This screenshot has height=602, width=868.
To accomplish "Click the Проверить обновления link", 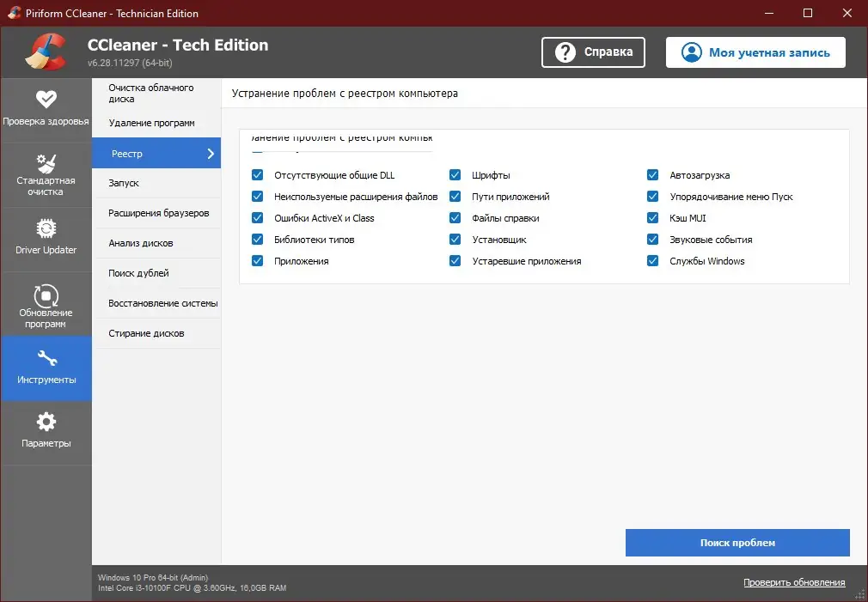I will [x=794, y=582].
